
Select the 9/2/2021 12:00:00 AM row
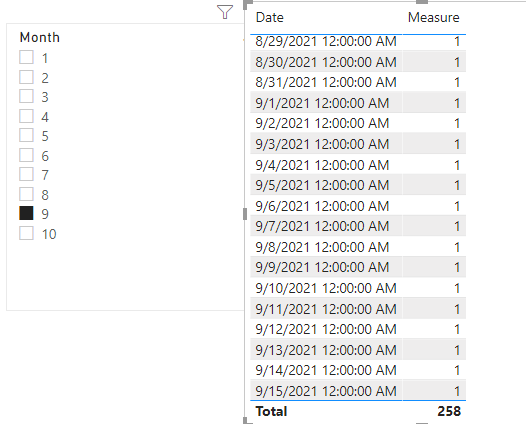(358, 123)
